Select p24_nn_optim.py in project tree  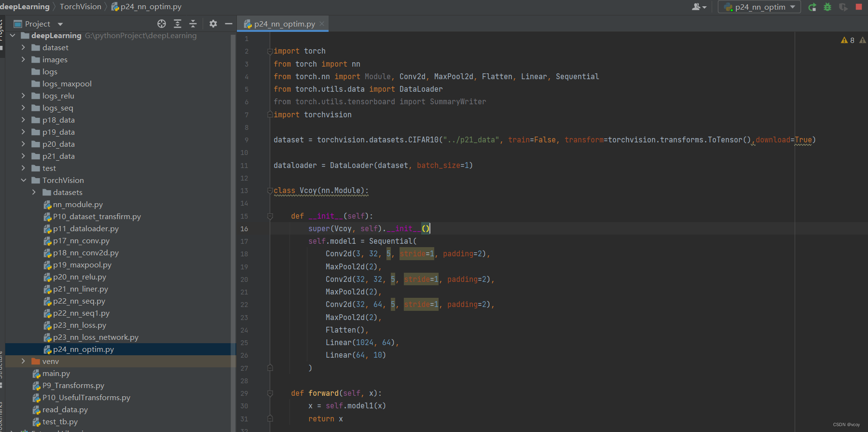pyautogui.click(x=79, y=349)
